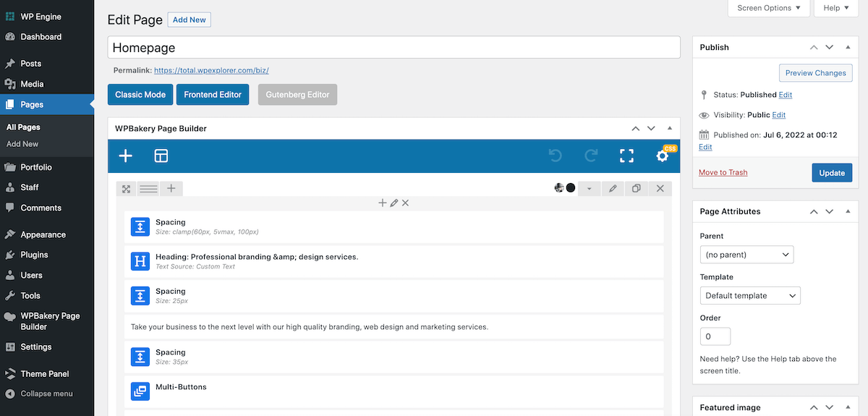Add a column with the row plus icon
This screenshot has height=416, width=868.
click(x=171, y=189)
